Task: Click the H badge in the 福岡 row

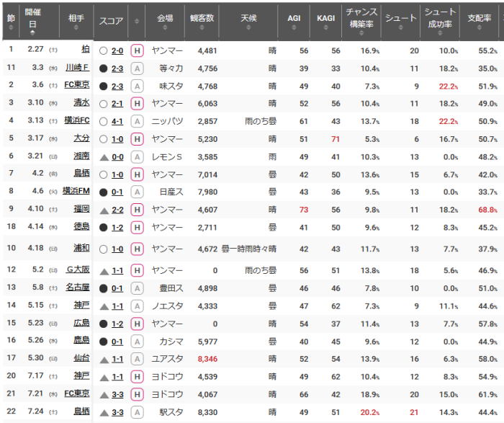Action: (x=138, y=209)
